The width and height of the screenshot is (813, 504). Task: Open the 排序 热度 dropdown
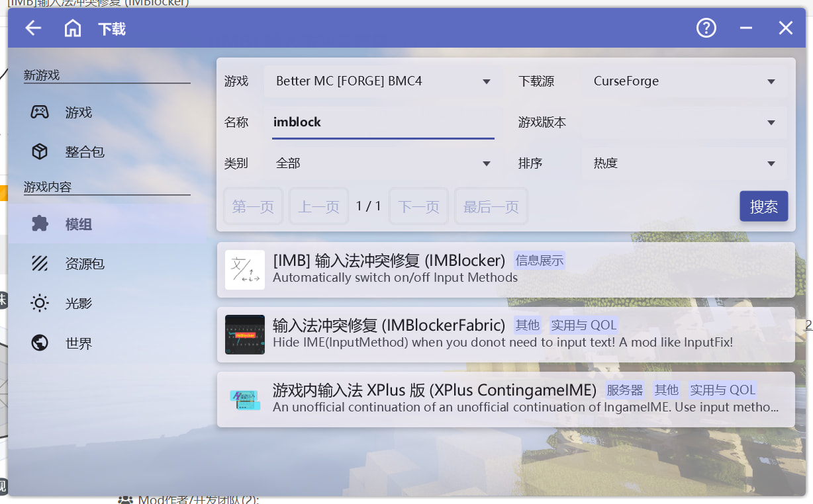pyautogui.click(x=685, y=163)
